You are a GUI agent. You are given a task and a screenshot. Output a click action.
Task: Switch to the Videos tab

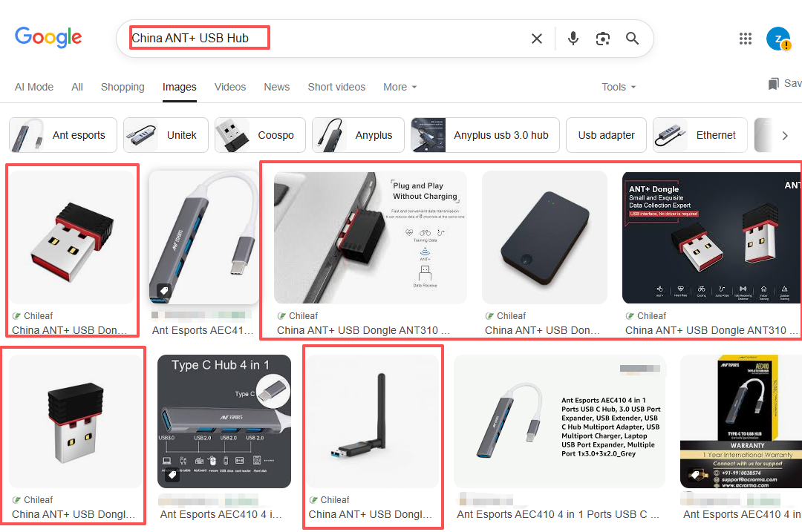click(x=229, y=87)
